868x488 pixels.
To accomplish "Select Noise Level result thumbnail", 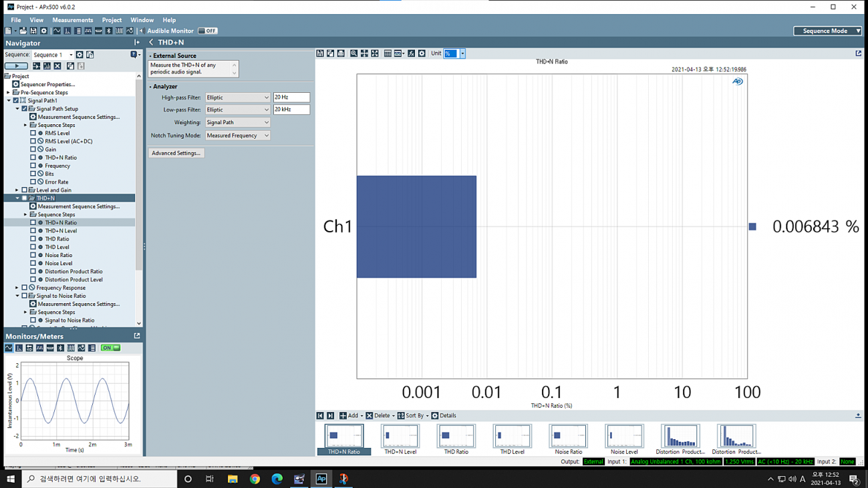I will 624,440.
